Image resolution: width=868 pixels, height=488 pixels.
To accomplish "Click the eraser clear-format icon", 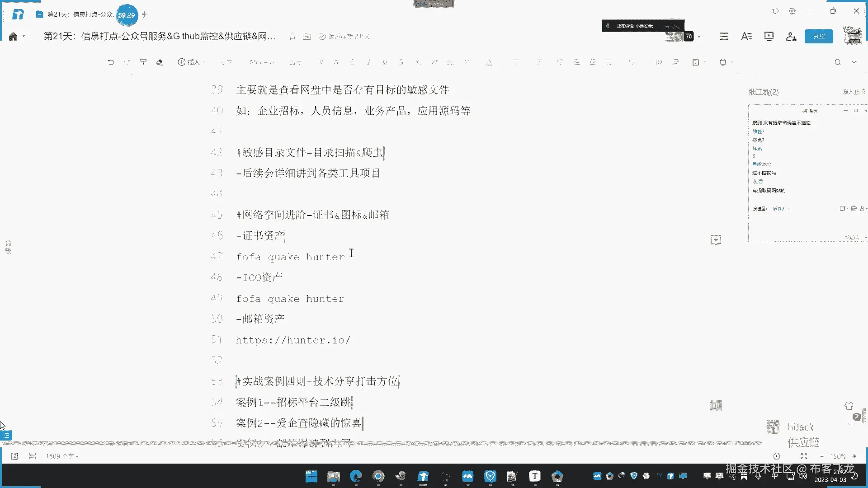I will 160,62.
